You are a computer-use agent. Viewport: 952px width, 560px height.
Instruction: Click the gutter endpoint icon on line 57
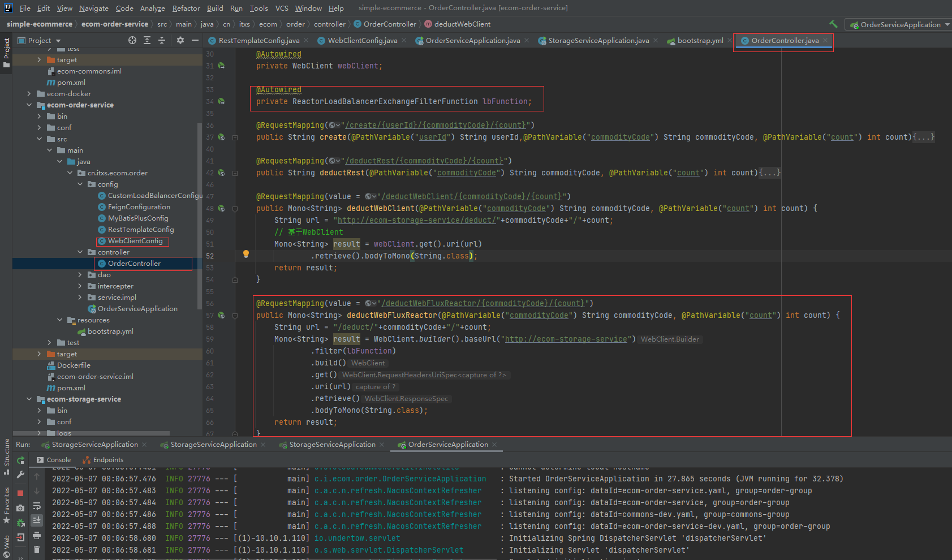coord(221,316)
